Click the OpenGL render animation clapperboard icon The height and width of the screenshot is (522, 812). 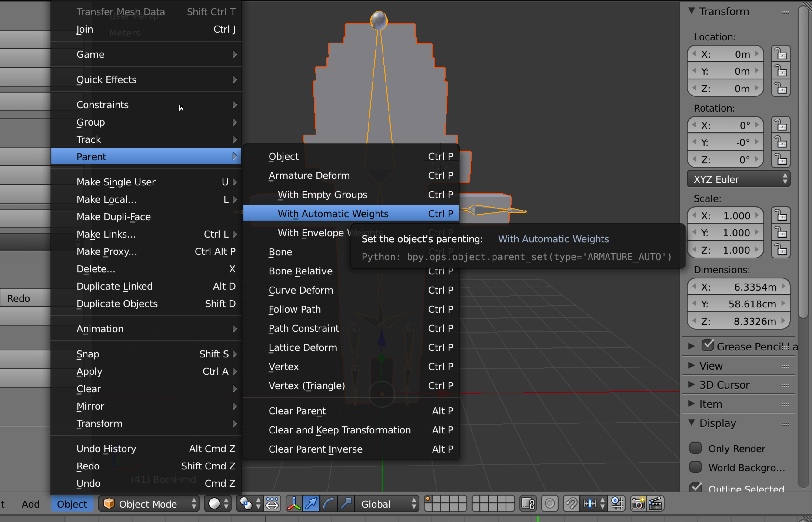pyautogui.click(x=655, y=504)
